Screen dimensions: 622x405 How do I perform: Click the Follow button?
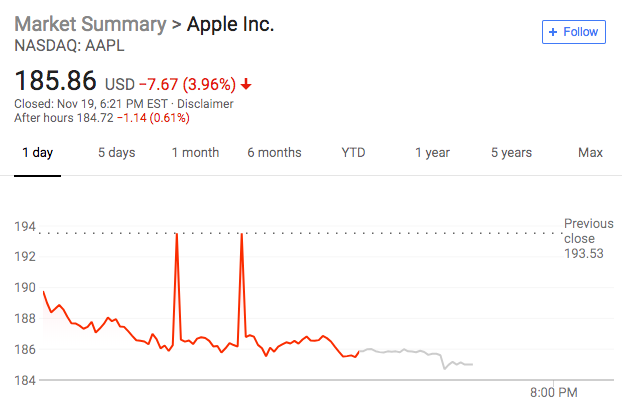574,32
